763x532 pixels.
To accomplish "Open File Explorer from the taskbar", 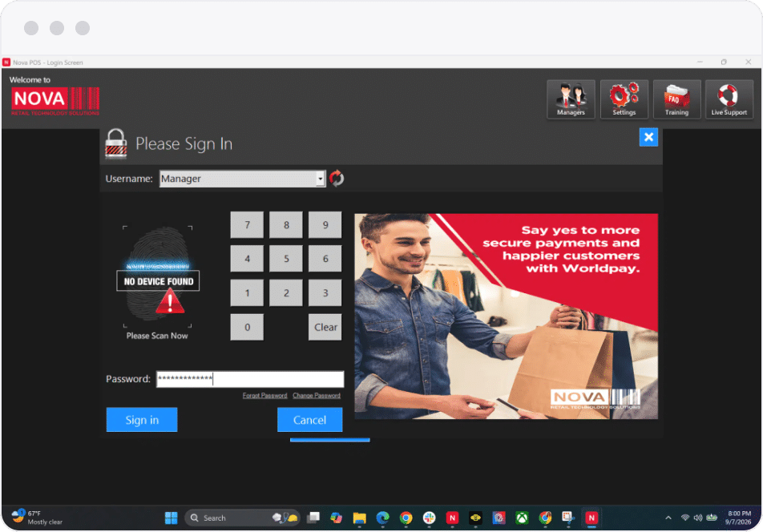I will [360, 518].
